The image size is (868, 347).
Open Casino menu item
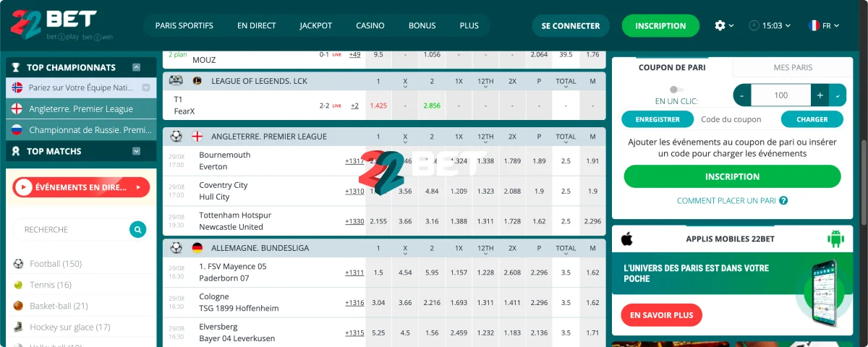[x=370, y=25]
